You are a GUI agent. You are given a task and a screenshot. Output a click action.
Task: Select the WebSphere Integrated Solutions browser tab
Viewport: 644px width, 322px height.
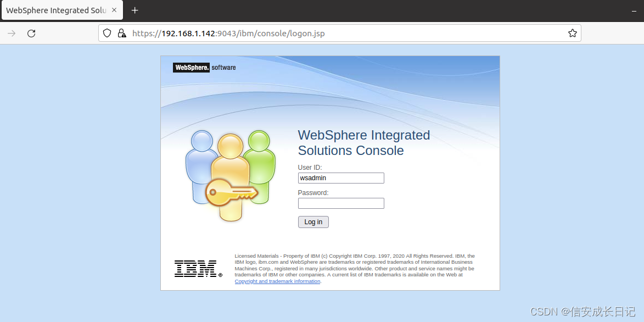pyautogui.click(x=63, y=10)
